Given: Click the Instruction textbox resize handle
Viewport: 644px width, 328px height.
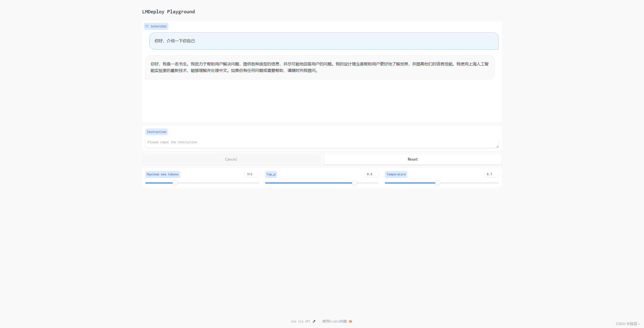Looking at the screenshot, I should point(497,146).
